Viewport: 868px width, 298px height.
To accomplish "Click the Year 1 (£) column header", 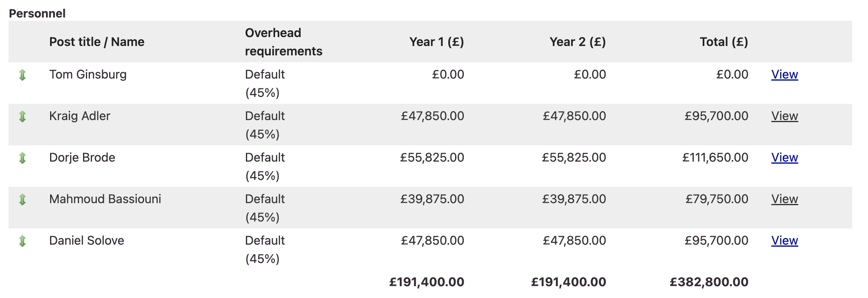I will [x=436, y=42].
